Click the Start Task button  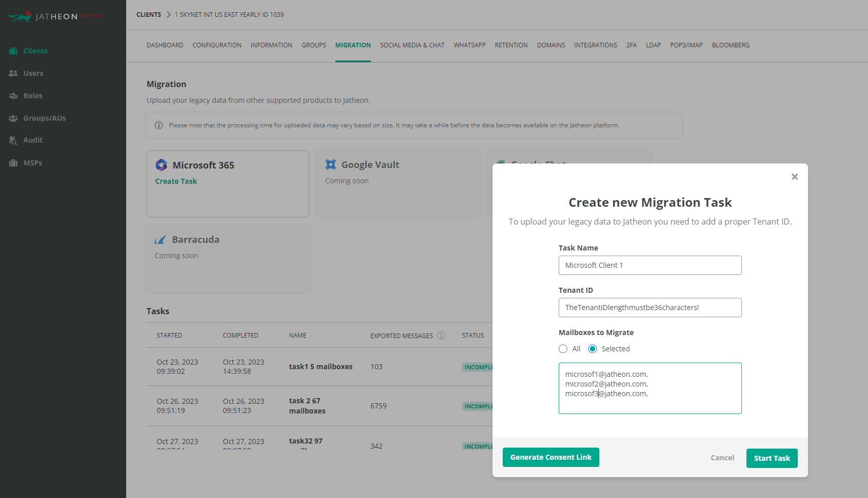(x=772, y=458)
